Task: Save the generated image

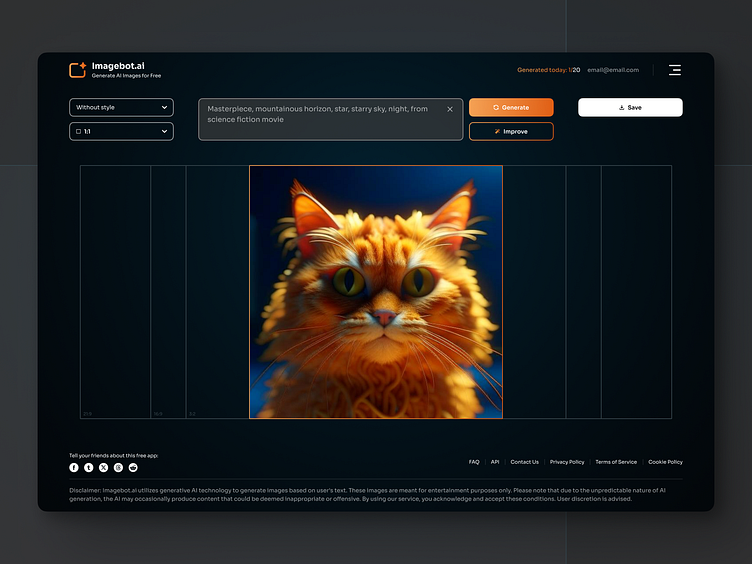Action: pyautogui.click(x=630, y=107)
